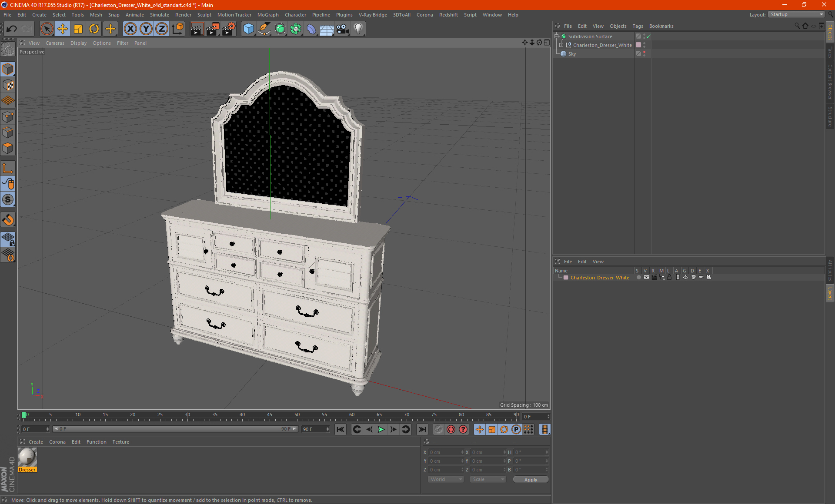Screen dimensions: 835x504
Task: Open the viewport Cameras menu
Action: tap(55, 43)
